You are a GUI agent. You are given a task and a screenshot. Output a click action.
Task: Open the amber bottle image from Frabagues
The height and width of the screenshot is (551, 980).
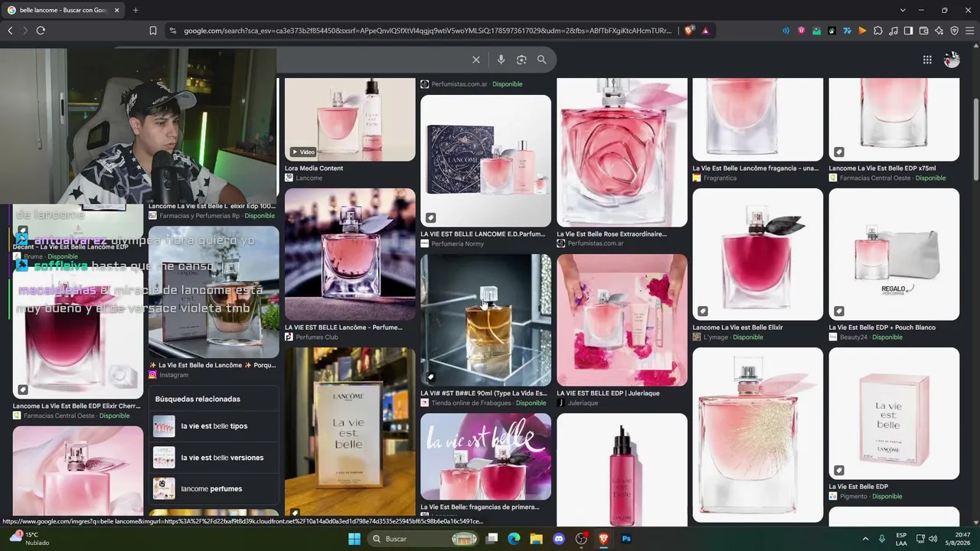coord(485,320)
